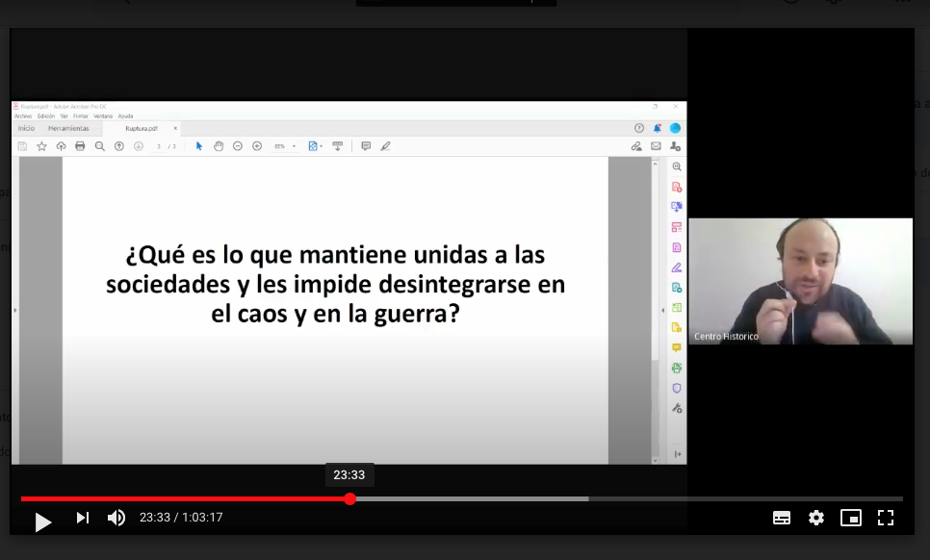The image size is (930, 560).
Task: Click the zoom in plus icon
Action: point(257,146)
